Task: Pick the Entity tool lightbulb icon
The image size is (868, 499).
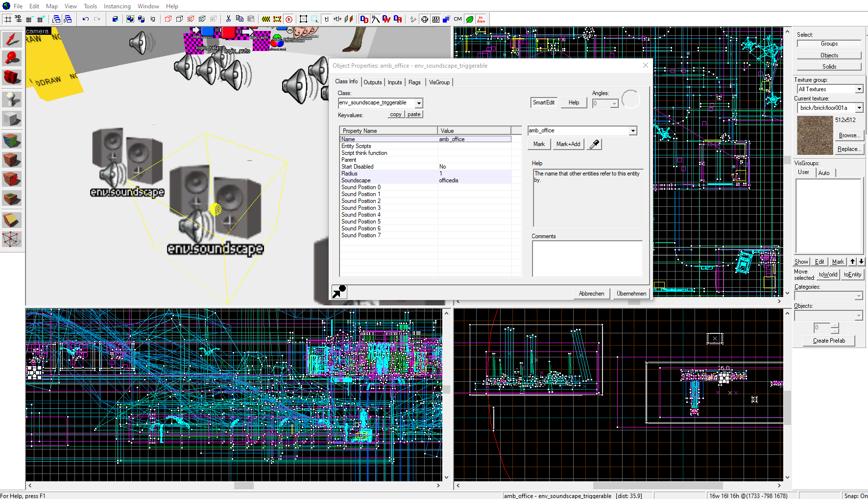Action: point(12,99)
